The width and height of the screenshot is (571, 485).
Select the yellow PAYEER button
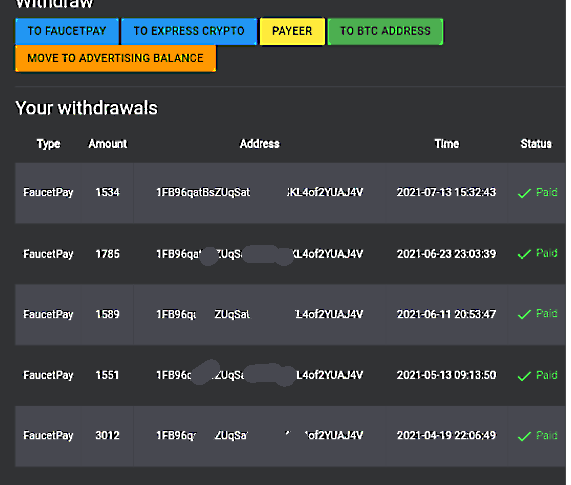tap(292, 31)
